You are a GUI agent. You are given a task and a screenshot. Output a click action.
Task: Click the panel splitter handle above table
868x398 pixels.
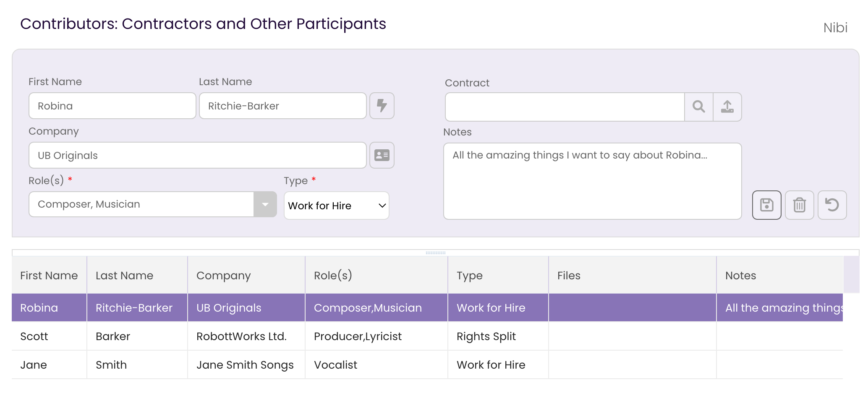pyautogui.click(x=436, y=253)
